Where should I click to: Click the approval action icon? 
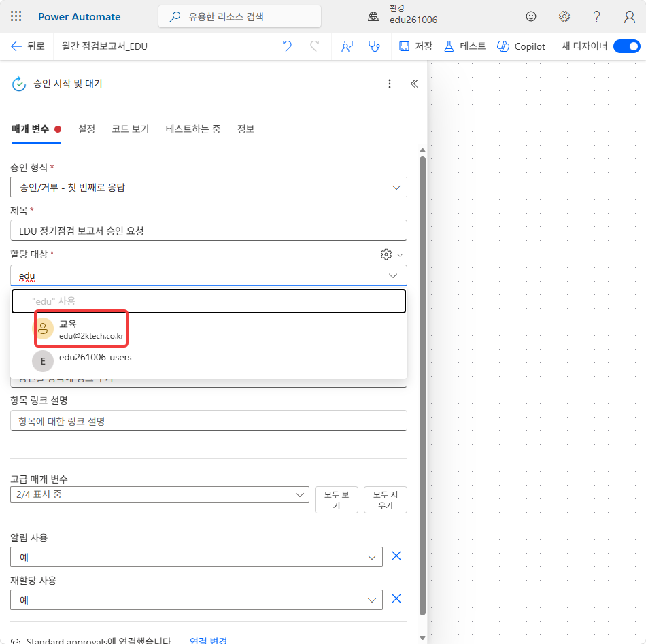(x=18, y=84)
